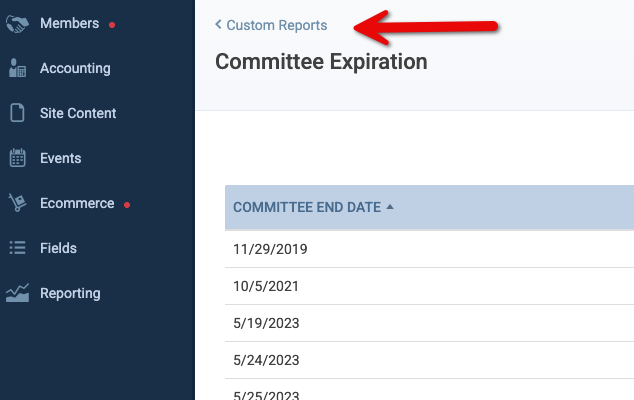Click the Reporting chart icon
This screenshot has width=634, height=400.
click(x=17, y=293)
